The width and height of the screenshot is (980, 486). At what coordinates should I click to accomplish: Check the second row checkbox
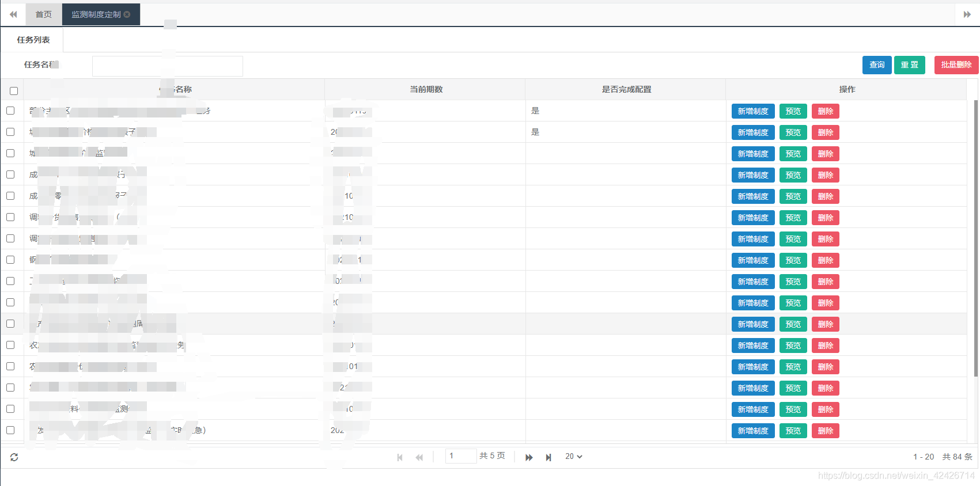click(10, 132)
